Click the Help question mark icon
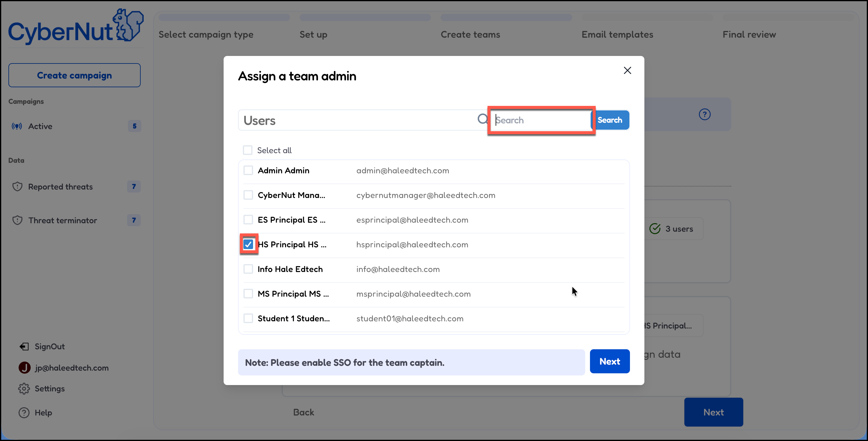The width and height of the screenshot is (868, 441). pos(24,412)
